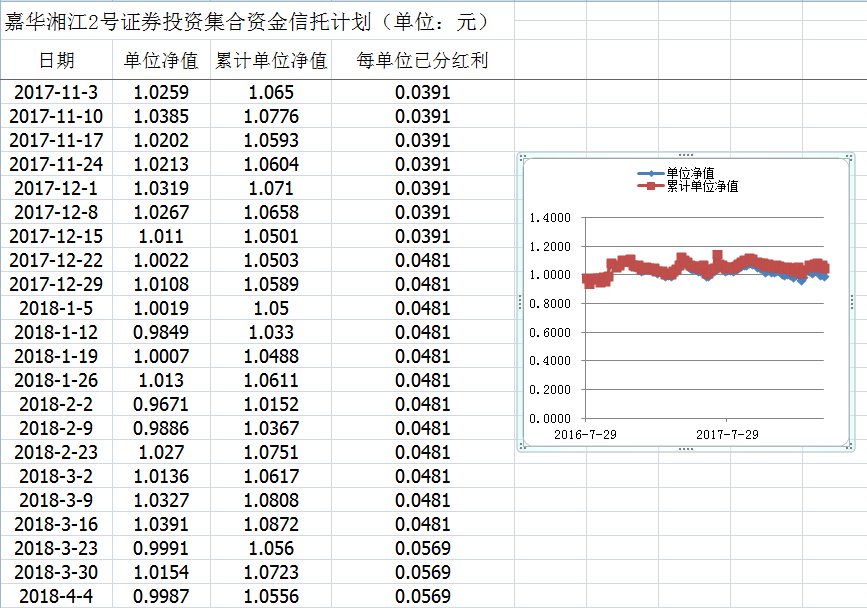The width and height of the screenshot is (867, 608).
Task: Click the chart's right edge middle handle
Action: pyautogui.click(x=850, y=302)
